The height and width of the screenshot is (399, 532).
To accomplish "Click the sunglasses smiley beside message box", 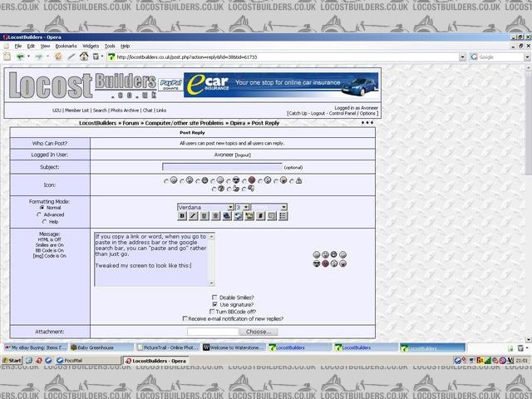I will coord(317,264).
